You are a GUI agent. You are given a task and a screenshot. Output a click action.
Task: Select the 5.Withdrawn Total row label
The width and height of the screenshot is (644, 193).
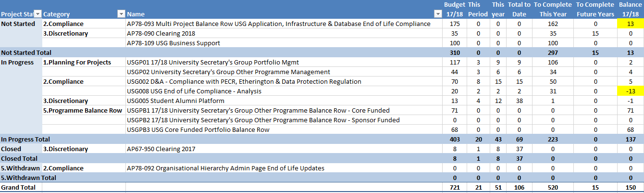pos(28,178)
